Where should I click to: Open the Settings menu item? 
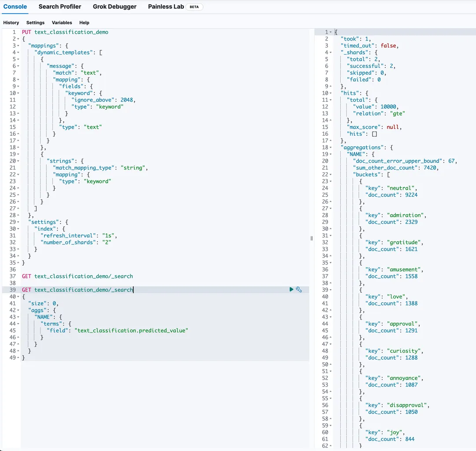coord(35,22)
